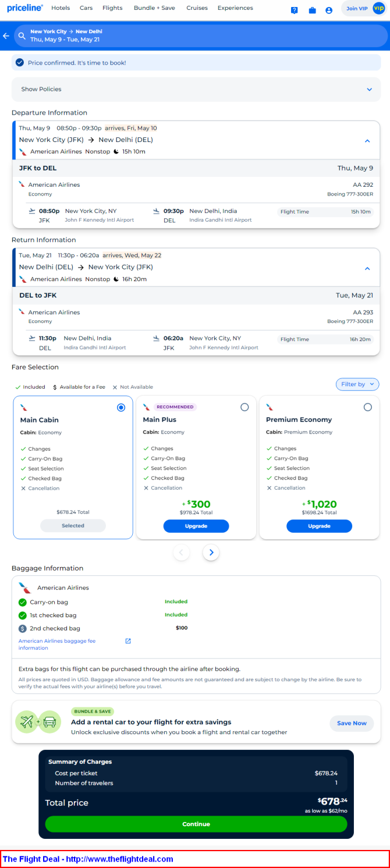390x868 pixels.
Task: Open the Hotels menu item
Action: [61, 8]
